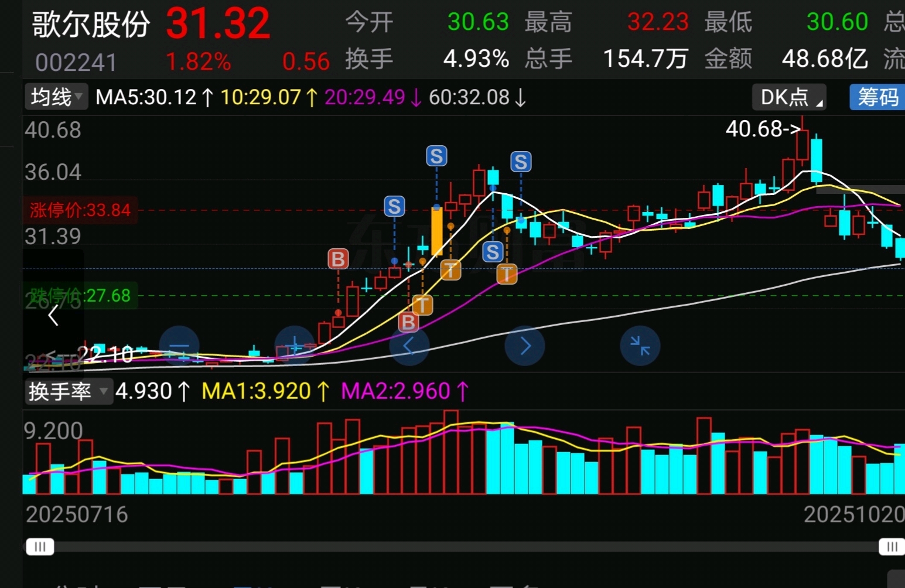Tap the magenta 20:29.49 MA label
Image resolution: width=905 pixels, height=588 pixels.
pos(373,97)
